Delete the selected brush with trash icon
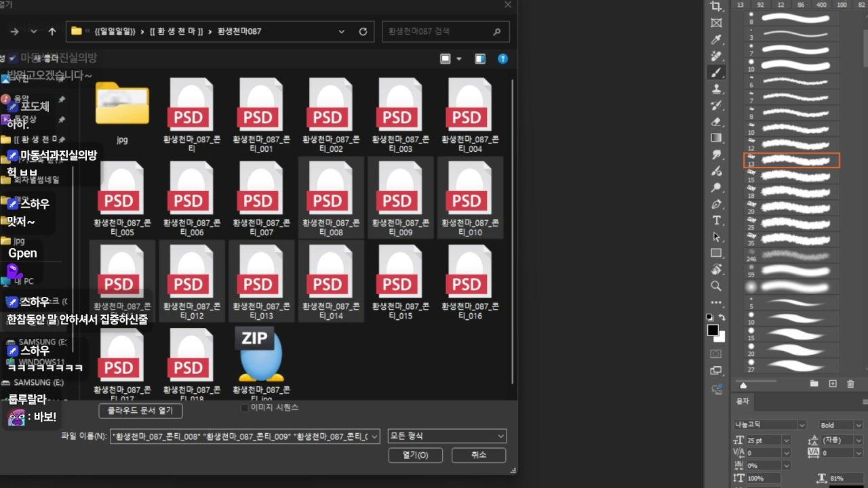 (x=850, y=384)
